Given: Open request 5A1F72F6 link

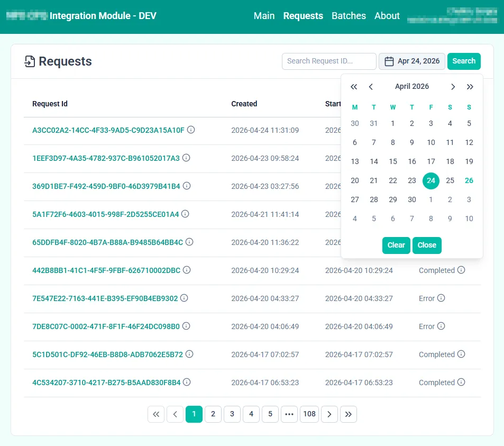Looking at the screenshot, I should pos(105,214).
